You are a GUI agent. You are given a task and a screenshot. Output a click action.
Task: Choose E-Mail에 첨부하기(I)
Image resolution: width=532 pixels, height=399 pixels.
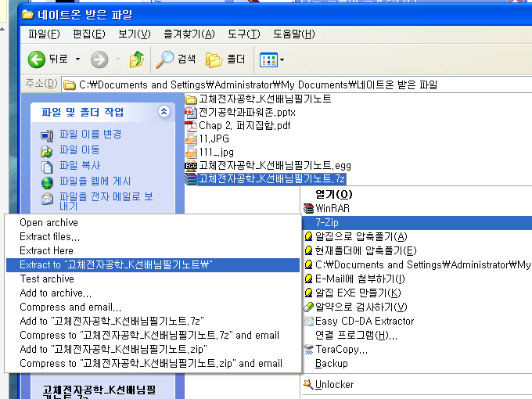[x=417, y=279]
